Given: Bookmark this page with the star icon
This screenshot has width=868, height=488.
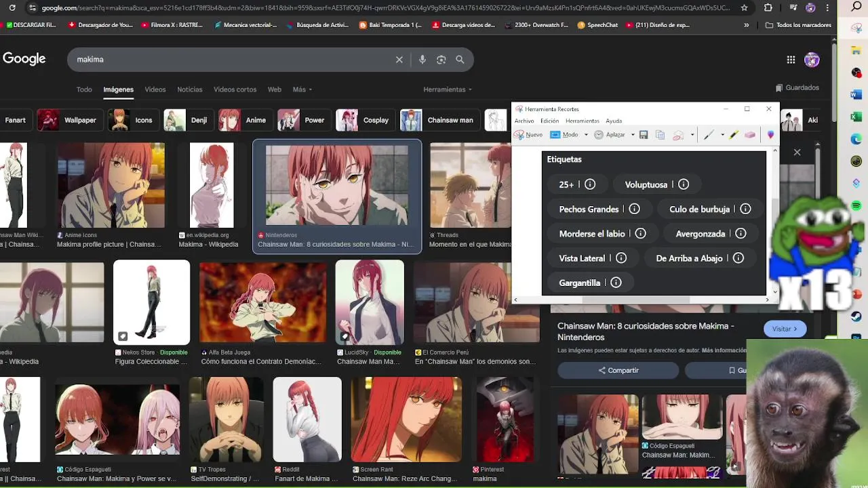Looking at the screenshot, I should (x=745, y=7).
